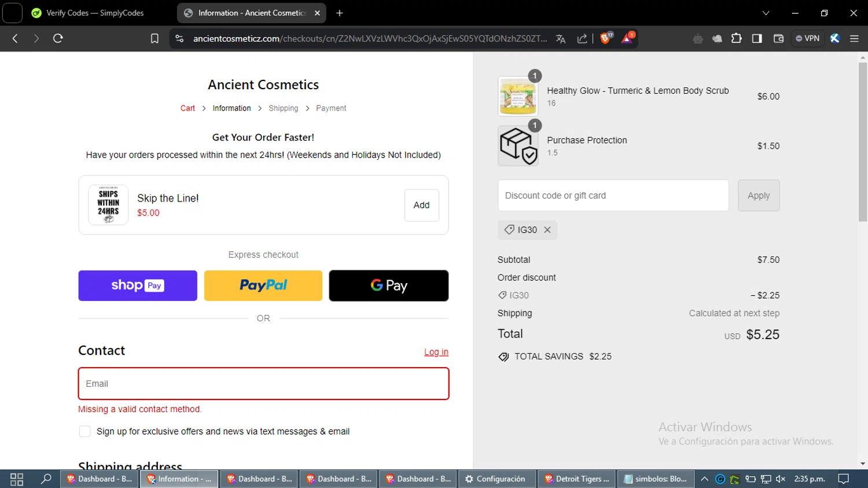Click the Missing a valid contact method error
The image size is (868, 488).
(140, 409)
